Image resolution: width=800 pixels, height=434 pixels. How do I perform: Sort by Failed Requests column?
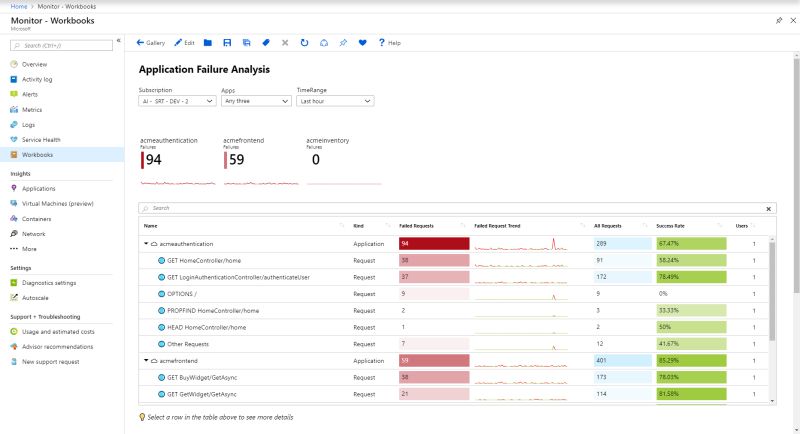click(x=416, y=226)
